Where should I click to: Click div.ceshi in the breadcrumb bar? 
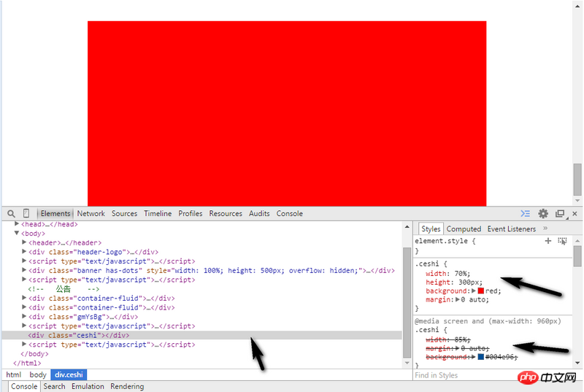coord(69,374)
